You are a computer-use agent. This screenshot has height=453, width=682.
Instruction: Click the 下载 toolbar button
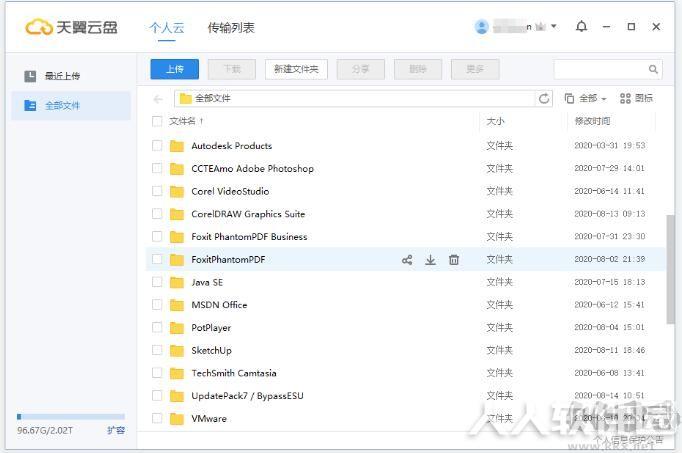tap(232, 69)
